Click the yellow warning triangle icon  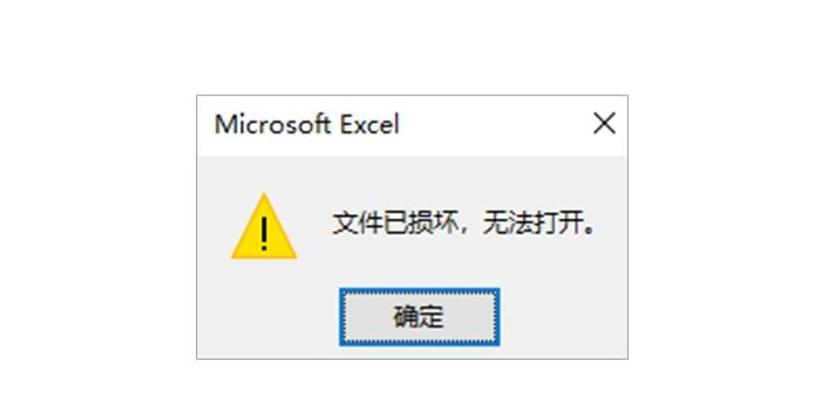pos(264,226)
